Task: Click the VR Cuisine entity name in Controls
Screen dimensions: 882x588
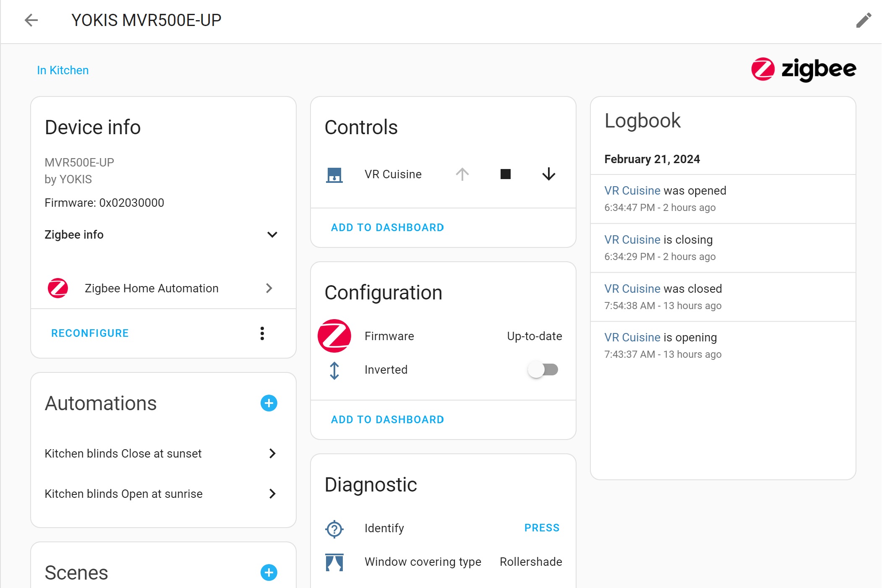Action: [x=393, y=174]
